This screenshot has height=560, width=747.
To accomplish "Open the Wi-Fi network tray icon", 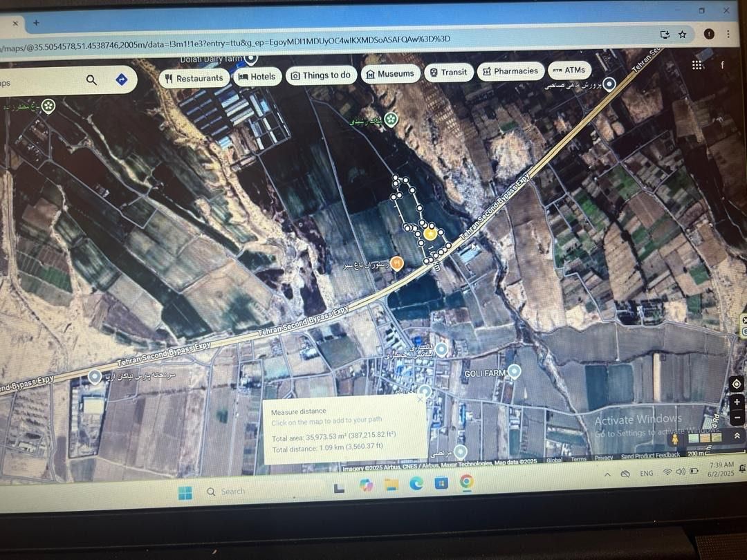I will coord(667,472).
